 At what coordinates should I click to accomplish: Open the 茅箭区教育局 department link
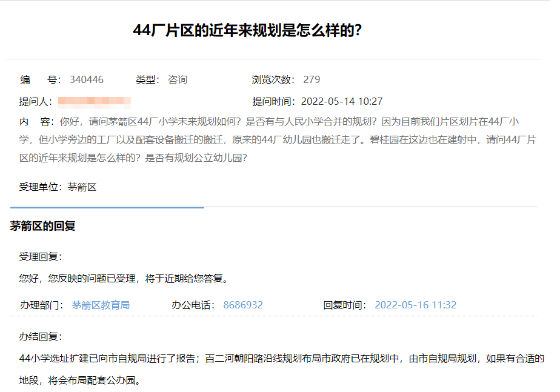tap(101, 305)
